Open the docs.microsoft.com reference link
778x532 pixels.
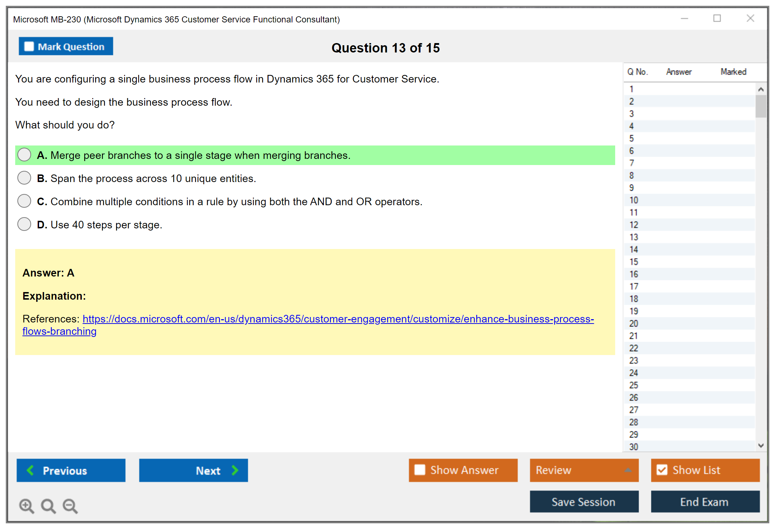[338, 319]
